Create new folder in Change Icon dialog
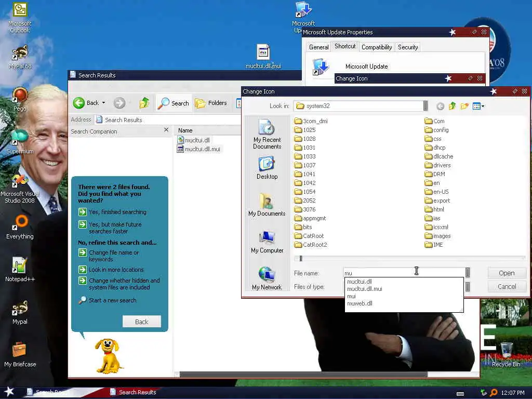 click(x=464, y=106)
